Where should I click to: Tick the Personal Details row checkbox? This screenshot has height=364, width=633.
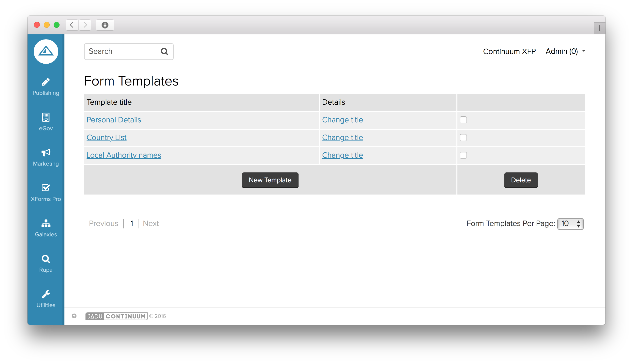pos(463,120)
